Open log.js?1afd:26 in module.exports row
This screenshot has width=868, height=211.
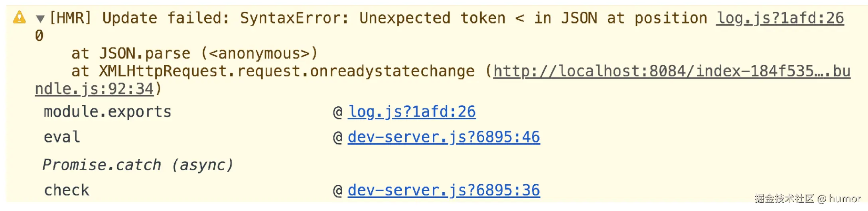(412, 112)
